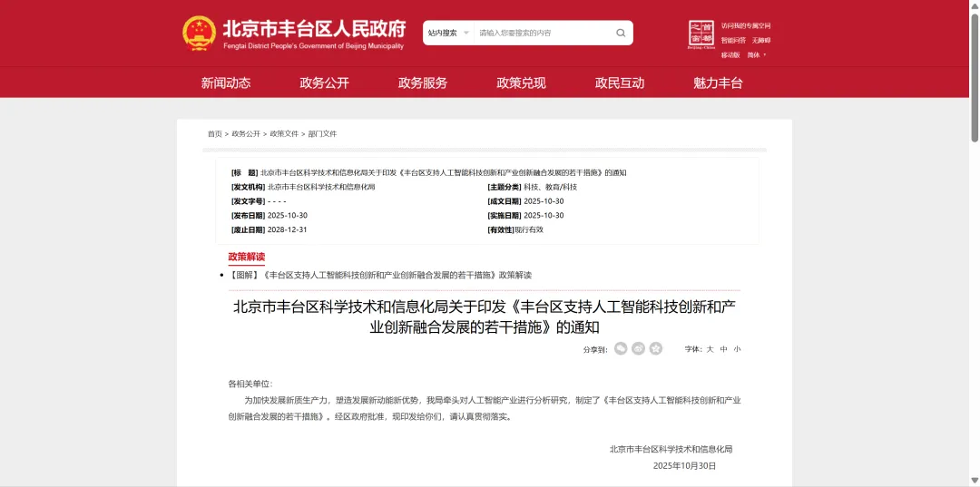The width and height of the screenshot is (980, 487).
Task: Open the 【图解】政策解读 link
Action: coord(381,275)
